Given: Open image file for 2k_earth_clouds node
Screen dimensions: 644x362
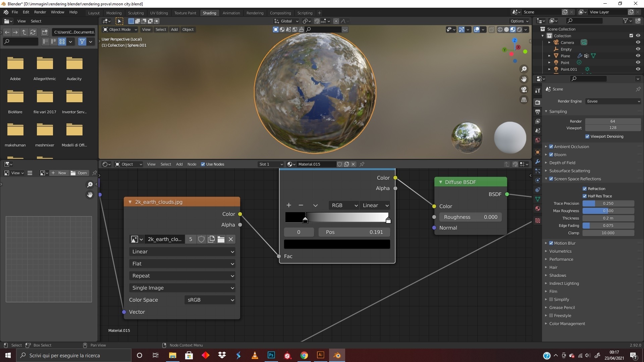Looking at the screenshot, I should pos(221,239).
